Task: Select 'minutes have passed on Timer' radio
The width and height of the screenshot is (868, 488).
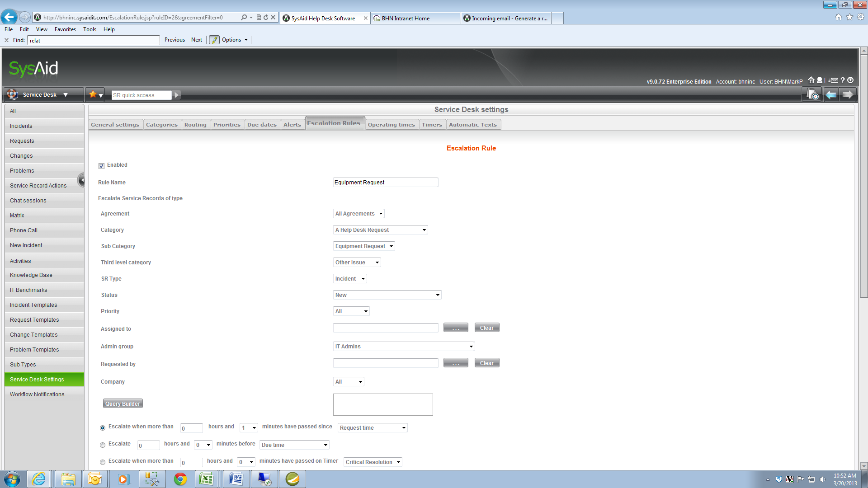Action: pyautogui.click(x=103, y=462)
